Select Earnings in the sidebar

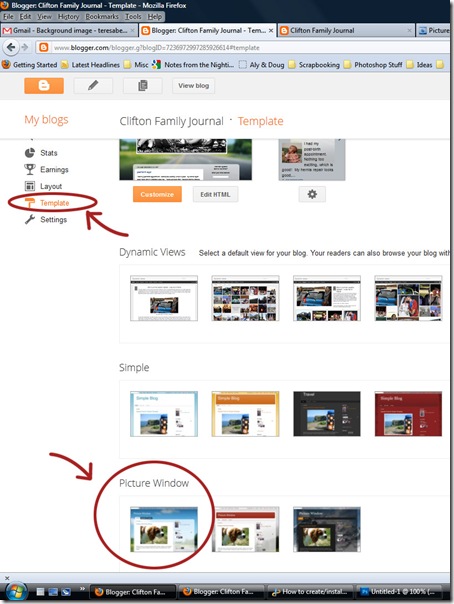pyautogui.click(x=54, y=169)
